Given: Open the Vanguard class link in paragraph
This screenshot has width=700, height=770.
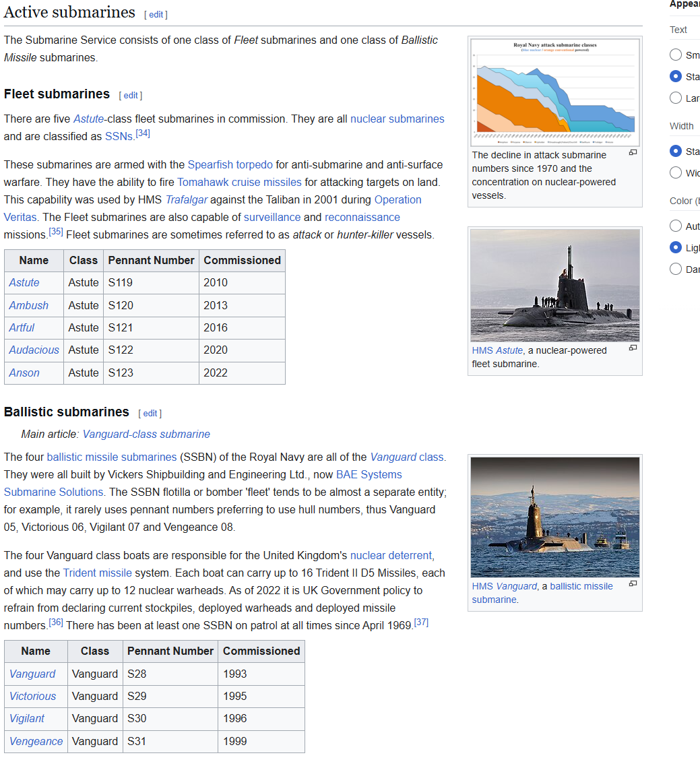Looking at the screenshot, I should [407, 457].
